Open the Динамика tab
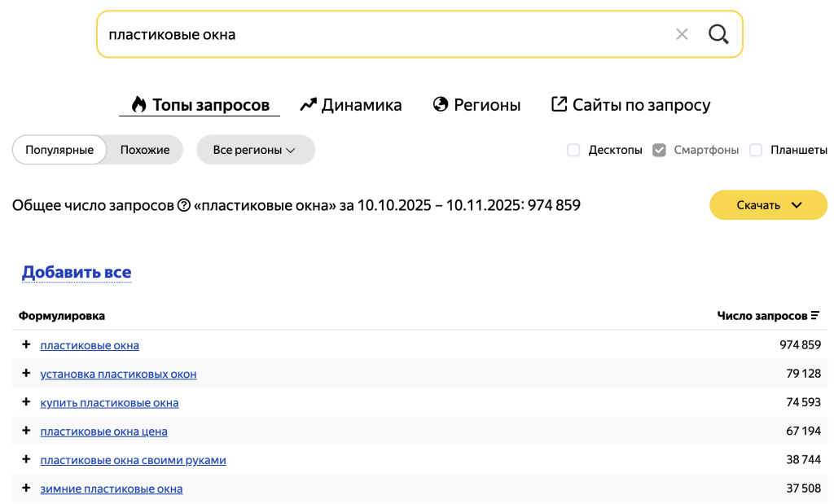This screenshot has width=834, height=504. pos(351,105)
